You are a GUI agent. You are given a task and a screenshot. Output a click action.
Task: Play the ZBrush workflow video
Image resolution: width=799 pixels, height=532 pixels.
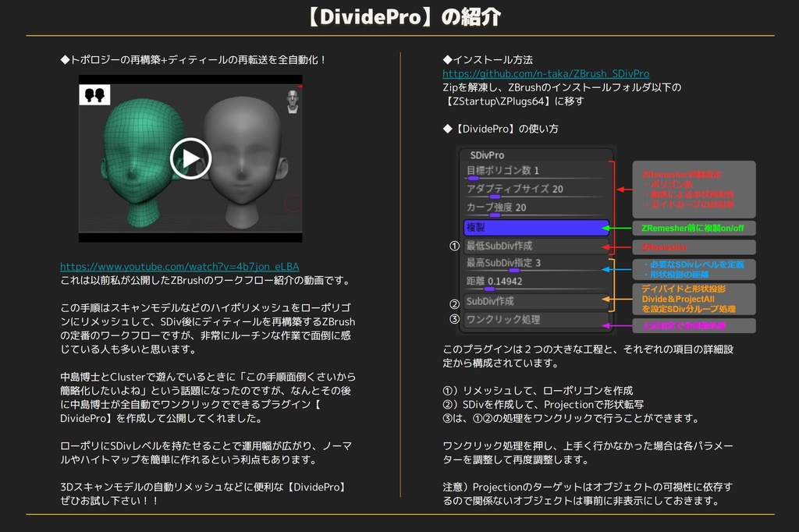[x=190, y=158]
